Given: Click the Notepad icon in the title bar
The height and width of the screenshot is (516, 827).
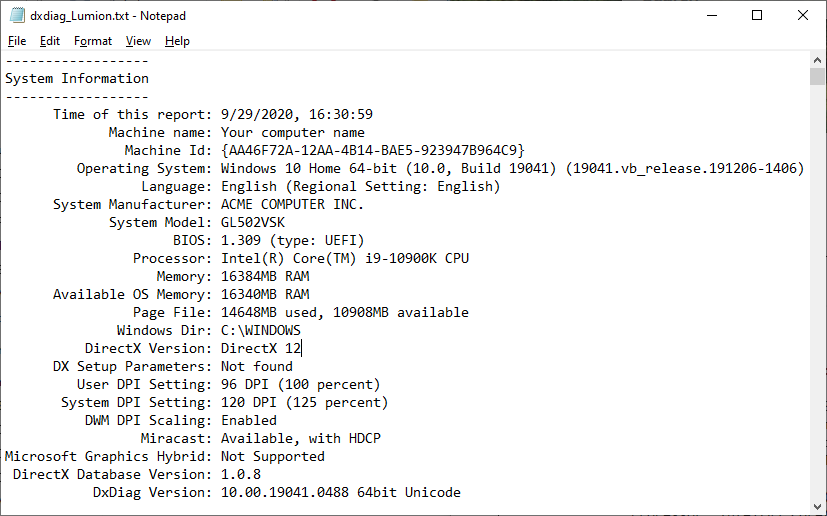Looking at the screenshot, I should pyautogui.click(x=16, y=16).
